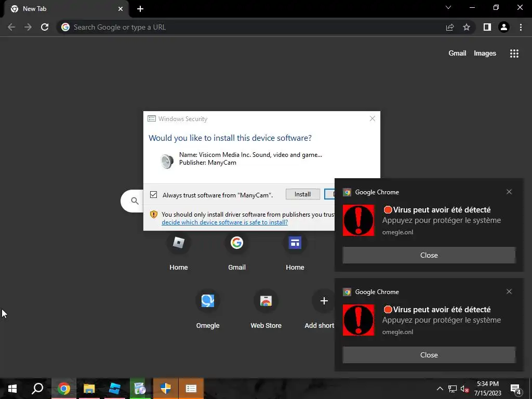Click the Windows Security dialog taskbar icon
The height and width of the screenshot is (399, 532).
click(191, 389)
